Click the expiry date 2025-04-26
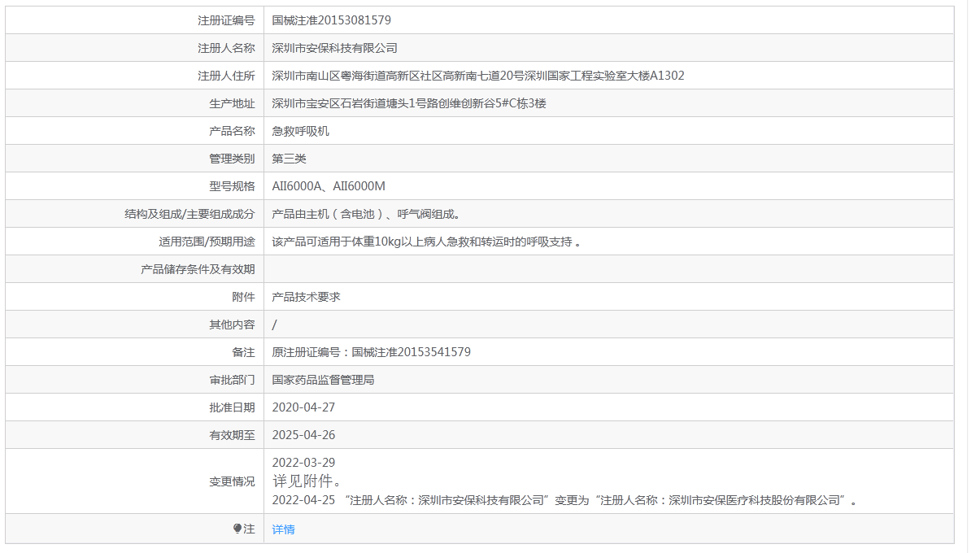 click(x=303, y=435)
